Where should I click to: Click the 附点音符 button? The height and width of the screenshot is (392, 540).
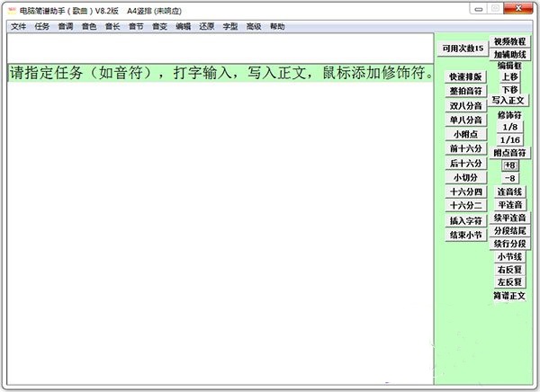pos(509,153)
